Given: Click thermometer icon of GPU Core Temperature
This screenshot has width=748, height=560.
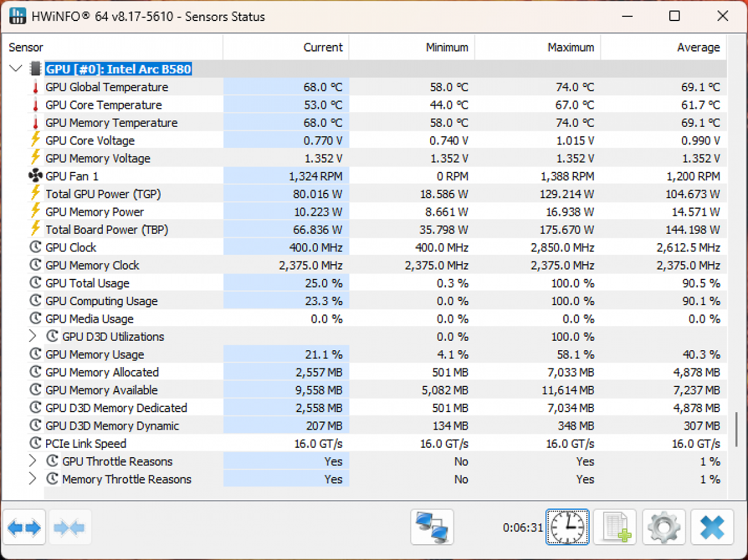Looking at the screenshot, I should (36, 105).
